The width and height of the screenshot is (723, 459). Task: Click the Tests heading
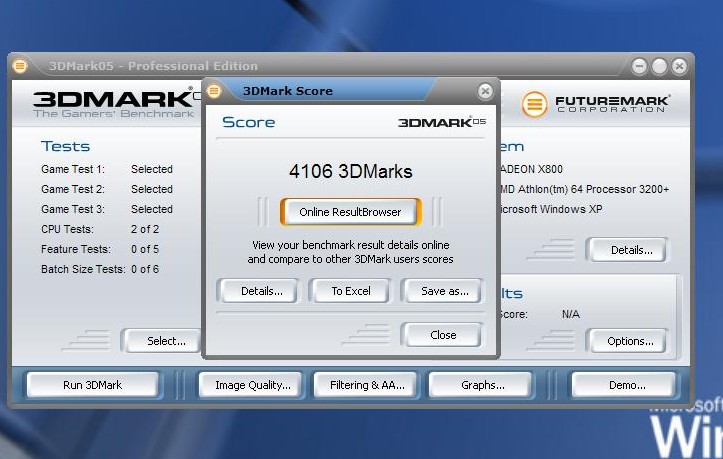(x=65, y=146)
